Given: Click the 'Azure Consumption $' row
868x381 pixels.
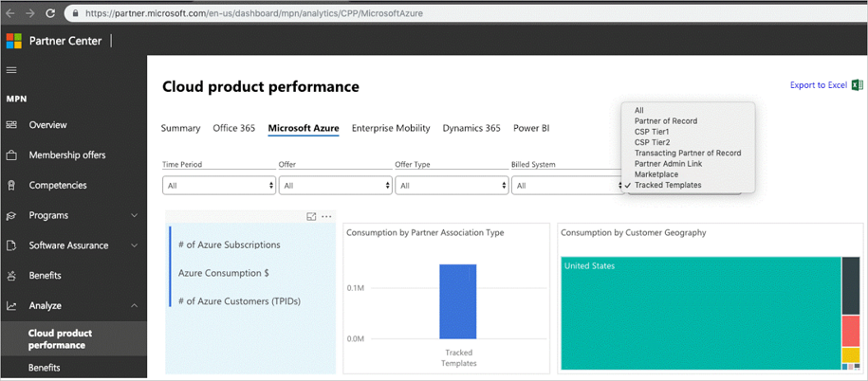Looking at the screenshot, I should click(224, 273).
